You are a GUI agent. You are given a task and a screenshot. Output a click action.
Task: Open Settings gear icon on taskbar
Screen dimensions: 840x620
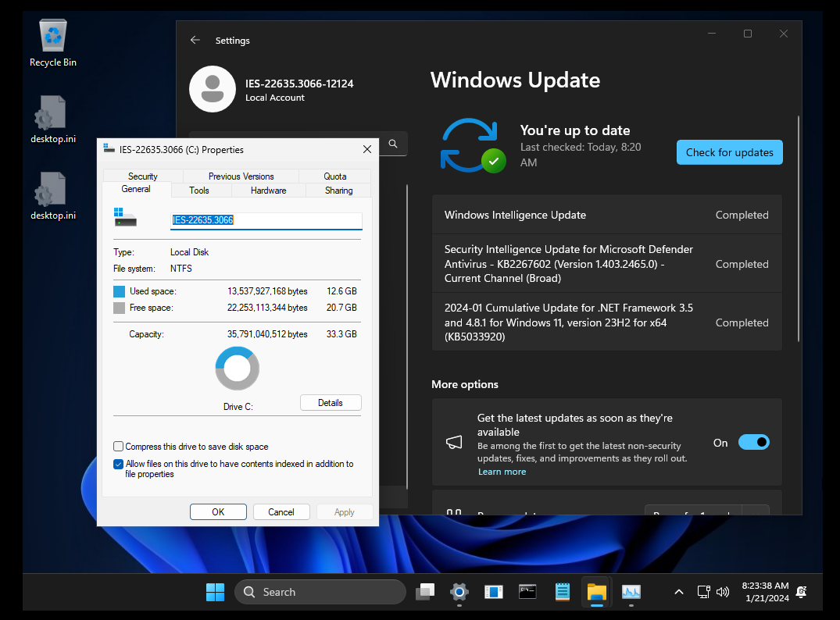click(x=459, y=592)
